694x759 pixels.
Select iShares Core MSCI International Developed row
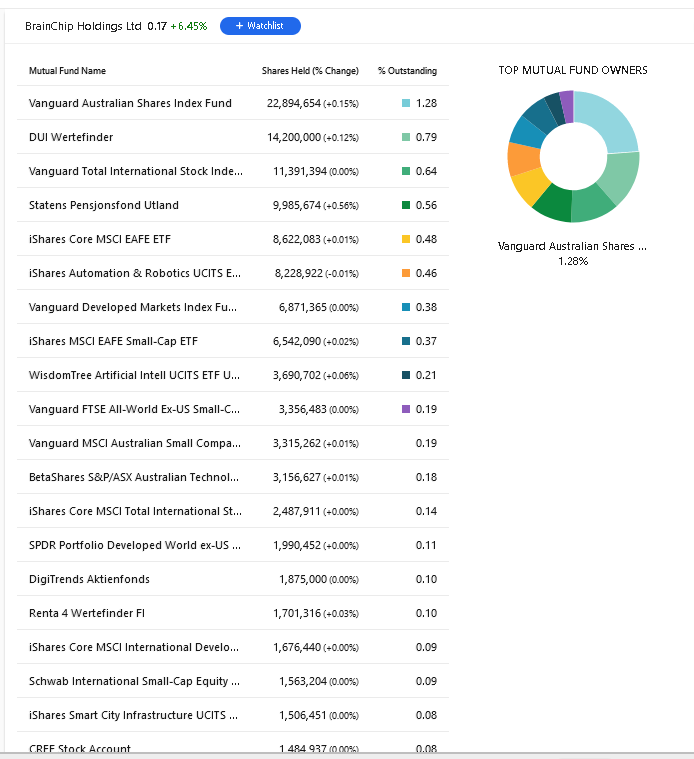click(x=233, y=647)
